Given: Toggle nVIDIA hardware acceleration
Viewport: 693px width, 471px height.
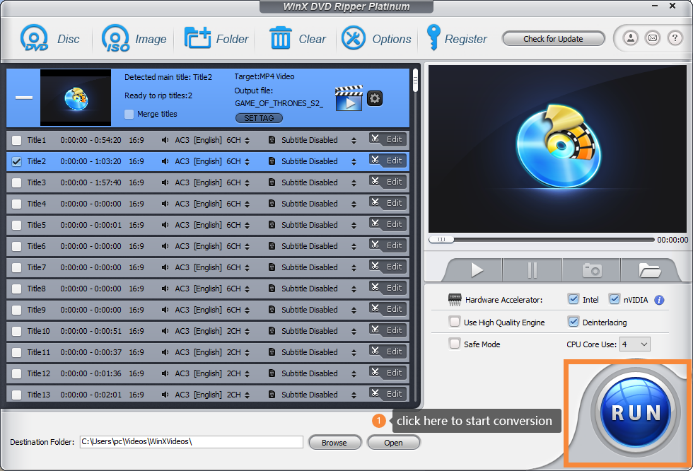Looking at the screenshot, I should [614, 299].
